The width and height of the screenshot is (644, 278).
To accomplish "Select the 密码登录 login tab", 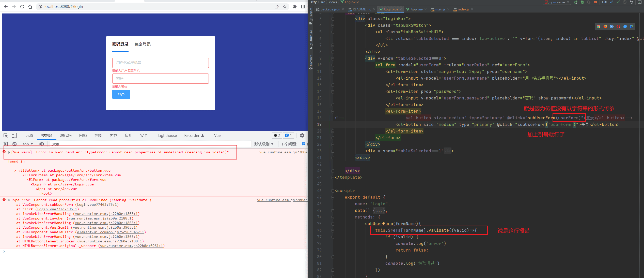I will coord(120,44).
